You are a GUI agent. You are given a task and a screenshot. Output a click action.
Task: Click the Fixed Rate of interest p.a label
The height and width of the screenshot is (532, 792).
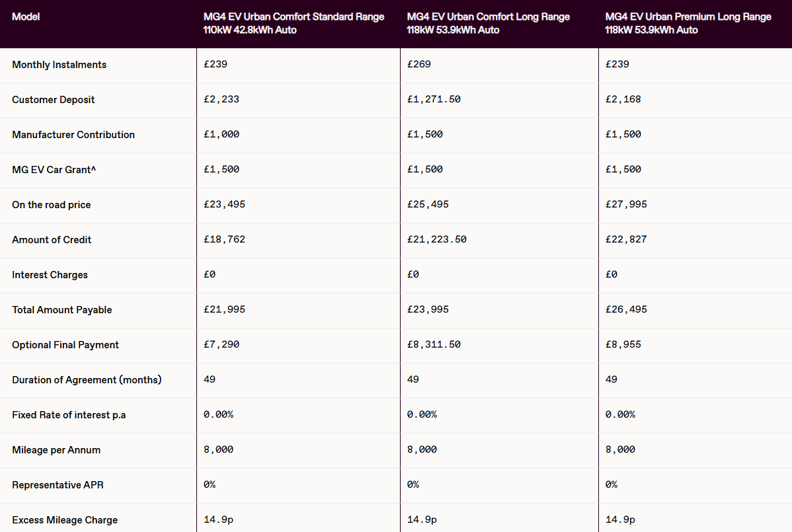(x=69, y=415)
